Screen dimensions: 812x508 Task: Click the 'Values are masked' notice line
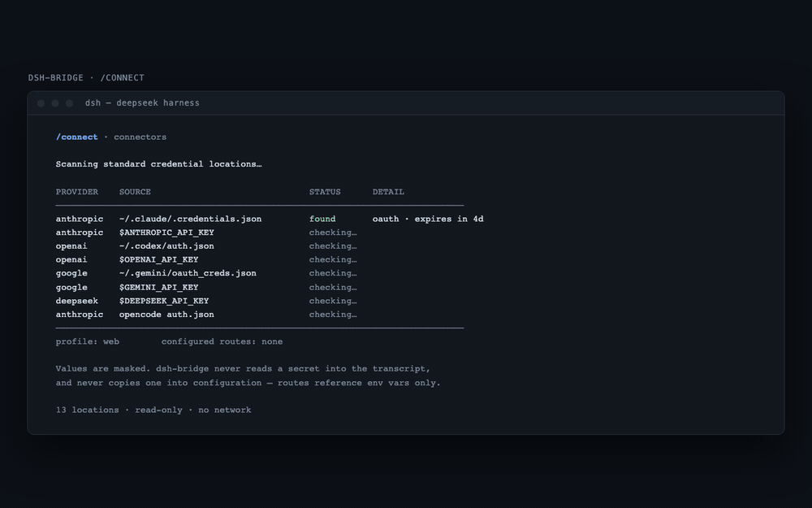coord(243,368)
